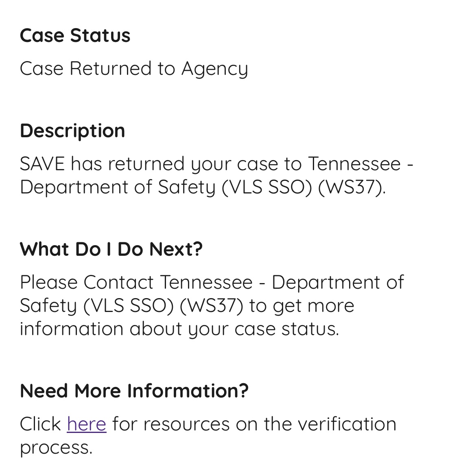Select the "Case Returned to Agency" status text
476x459 pixels.
[x=133, y=68]
